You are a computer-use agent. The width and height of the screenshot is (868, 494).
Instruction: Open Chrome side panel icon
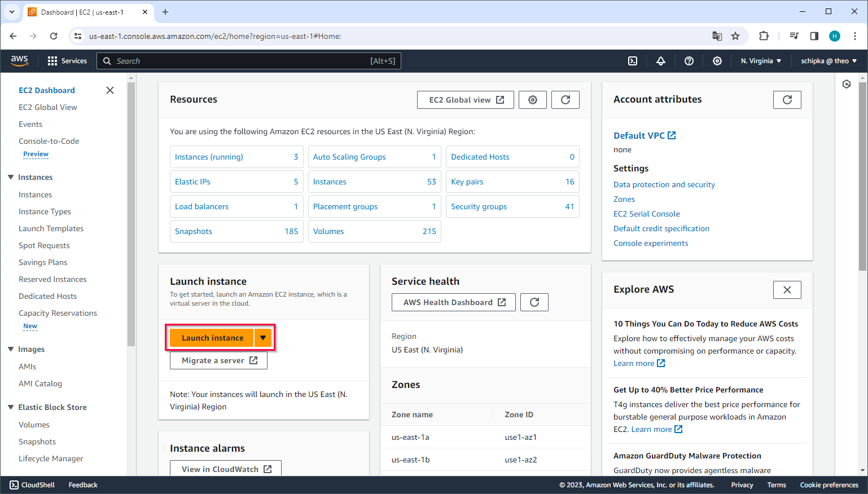814,36
